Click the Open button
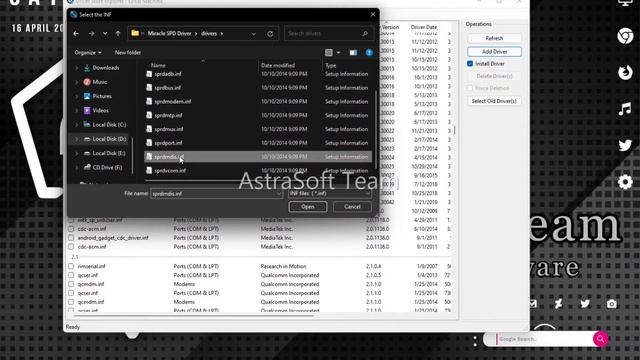The image size is (640, 360). pos(308,207)
